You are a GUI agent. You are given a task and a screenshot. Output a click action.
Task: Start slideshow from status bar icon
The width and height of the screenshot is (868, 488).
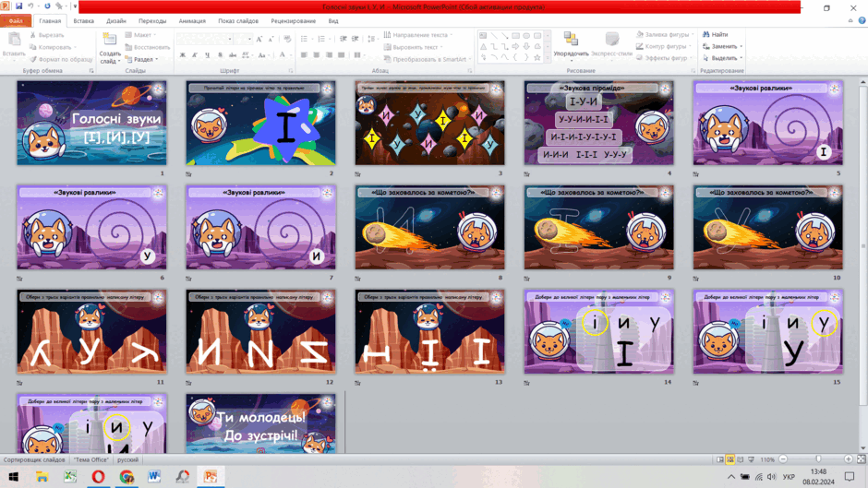(x=752, y=459)
